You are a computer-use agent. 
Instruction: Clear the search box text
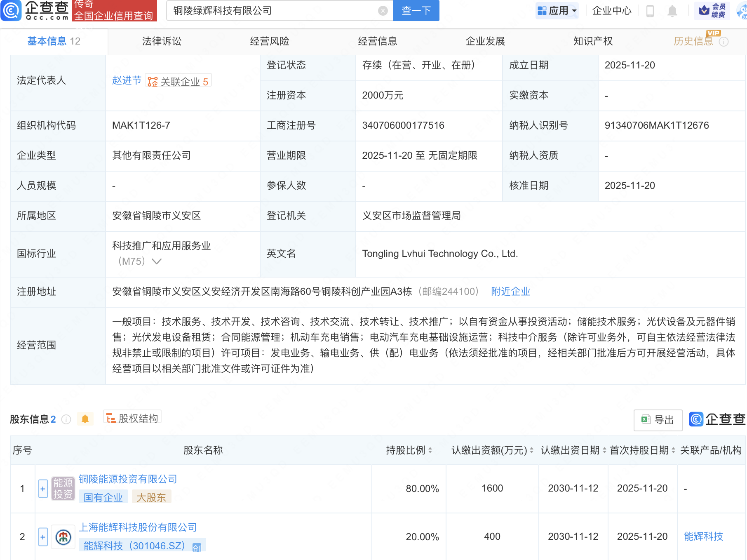click(383, 11)
